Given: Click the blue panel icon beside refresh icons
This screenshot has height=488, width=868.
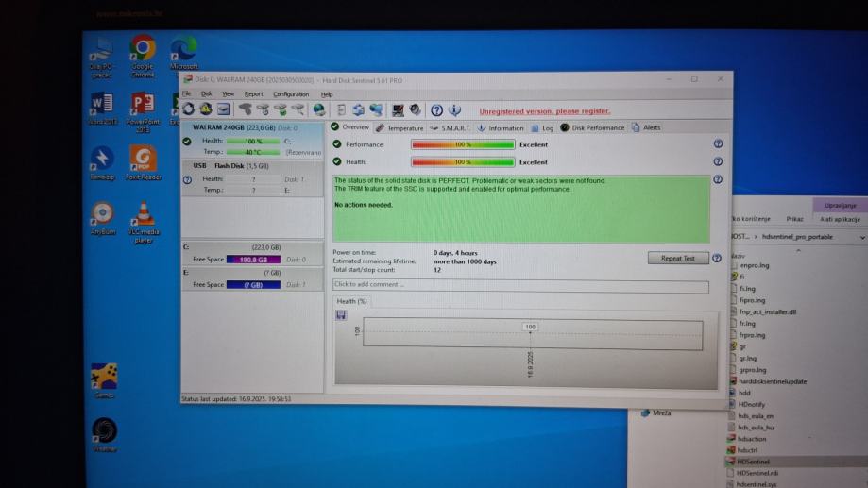Looking at the screenshot, I should 223,109.
